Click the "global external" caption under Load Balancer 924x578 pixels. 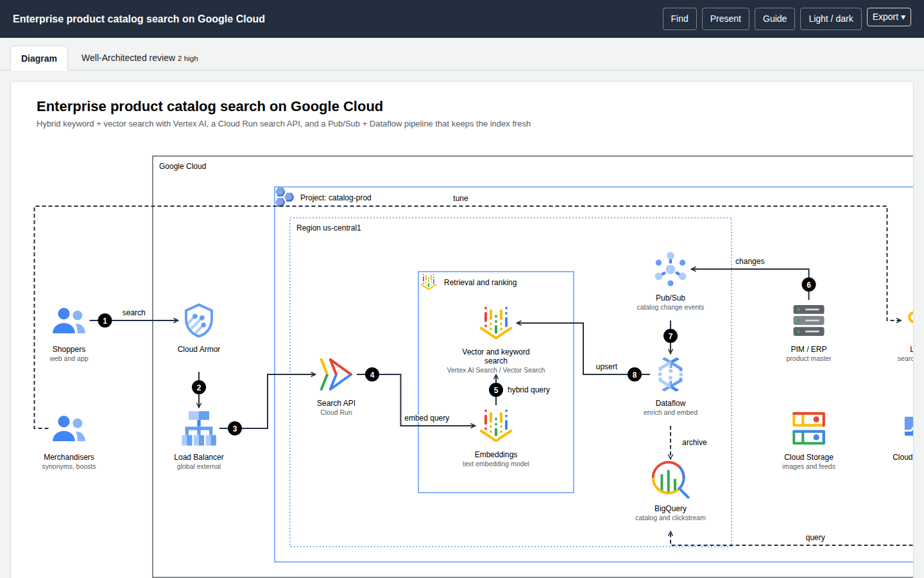click(199, 467)
